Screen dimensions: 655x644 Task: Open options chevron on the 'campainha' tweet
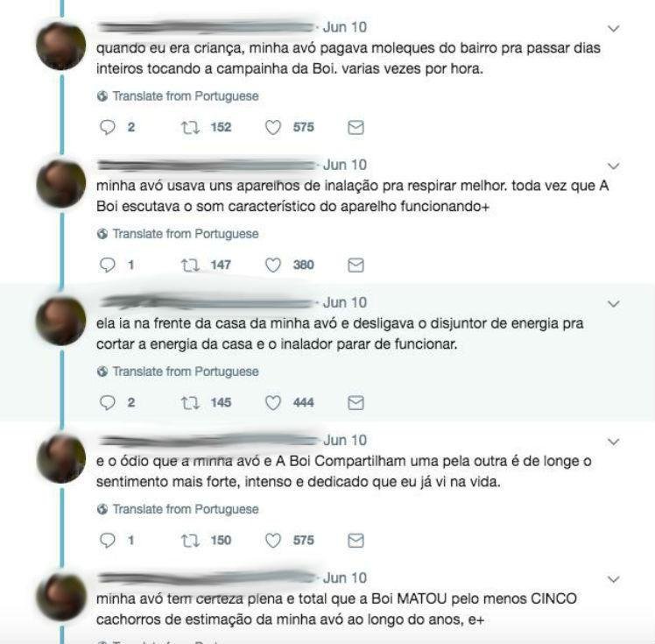[x=613, y=28]
